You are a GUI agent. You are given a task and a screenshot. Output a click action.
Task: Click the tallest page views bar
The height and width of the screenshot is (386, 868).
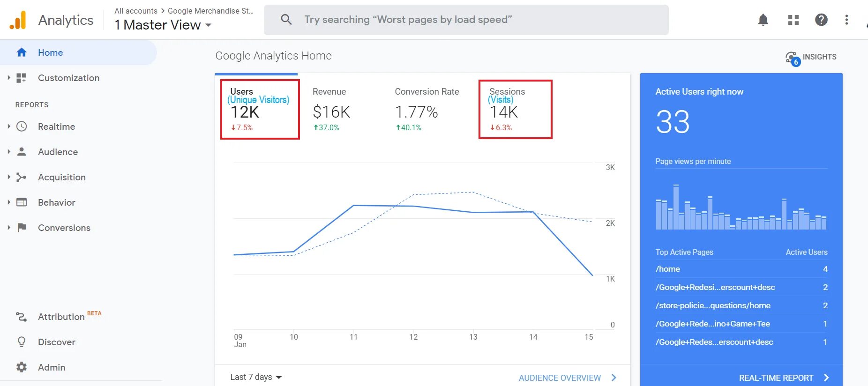point(676,207)
